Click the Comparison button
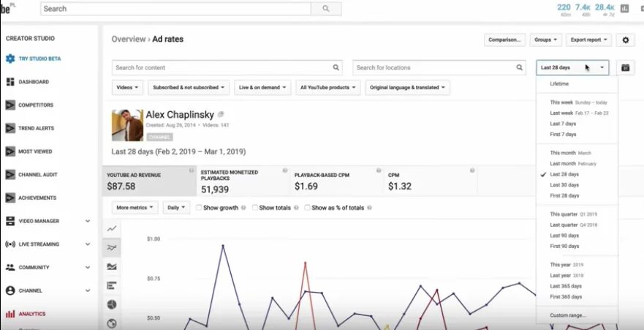The image size is (644, 330). [x=505, y=40]
